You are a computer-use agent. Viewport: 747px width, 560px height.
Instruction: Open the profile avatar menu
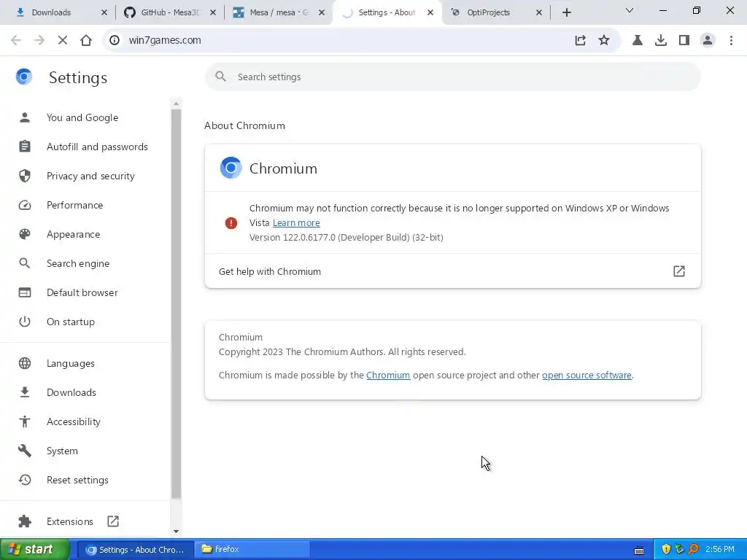(708, 41)
